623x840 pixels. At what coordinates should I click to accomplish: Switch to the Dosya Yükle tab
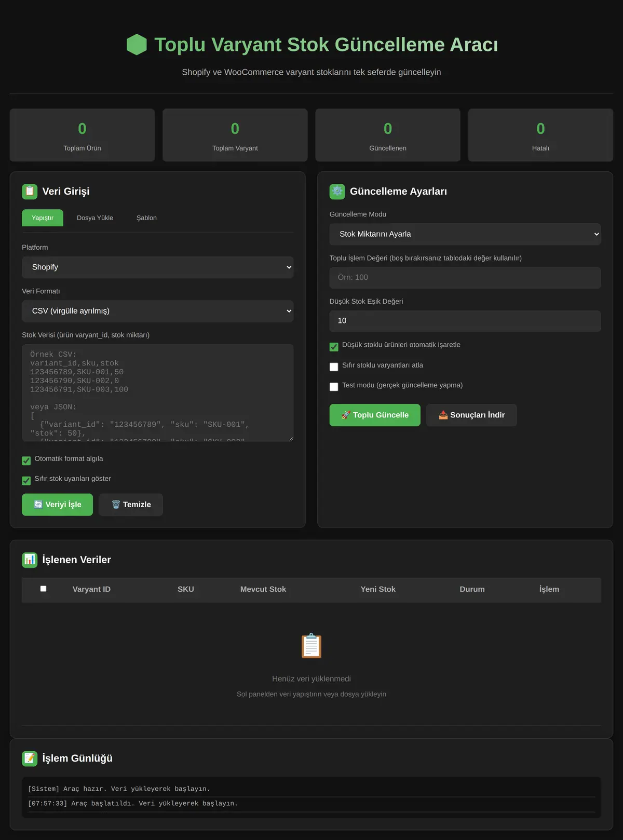click(x=95, y=218)
